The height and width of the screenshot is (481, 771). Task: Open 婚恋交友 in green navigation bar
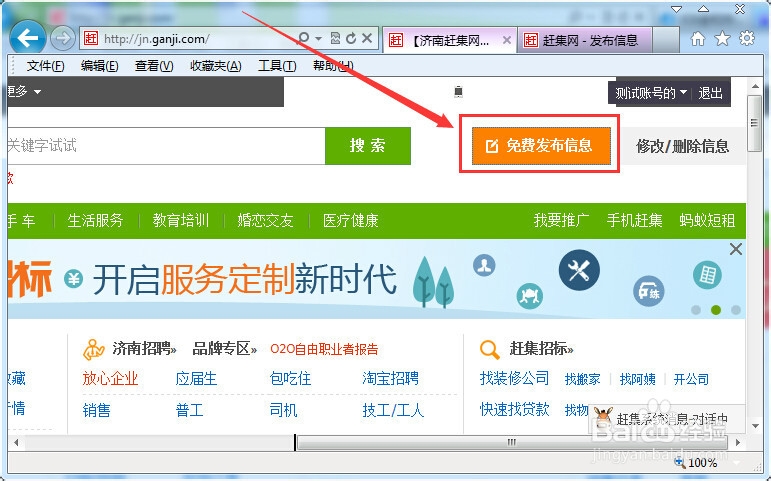tap(266, 220)
